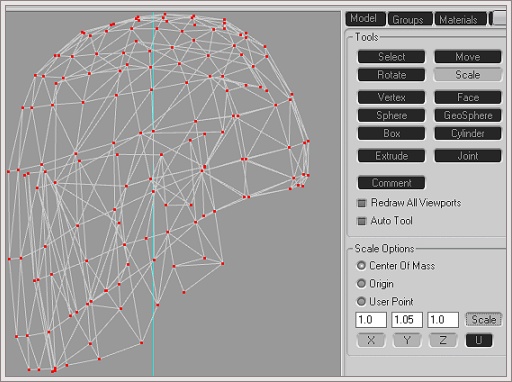The width and height of the screenshot is (512, 382).
Task: Toggle the Auto Tool checkbox
Action: pos(362,221)
